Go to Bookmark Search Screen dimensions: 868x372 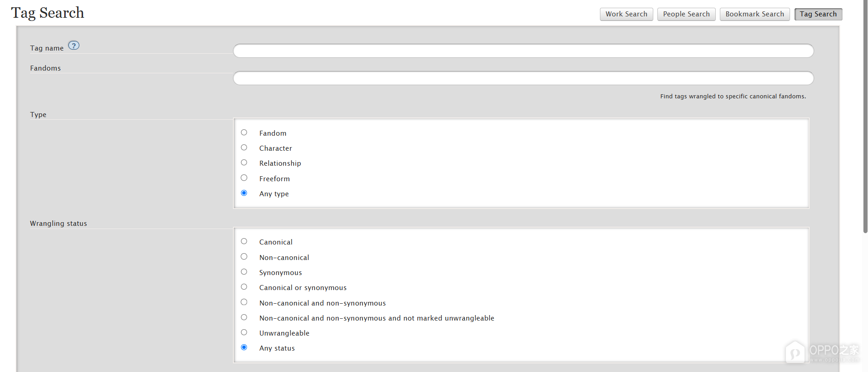(754, 14)
